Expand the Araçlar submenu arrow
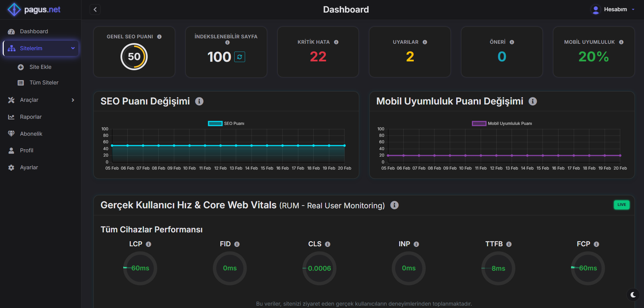This screenshot has width=644, height=308. (x=73, y=100)
